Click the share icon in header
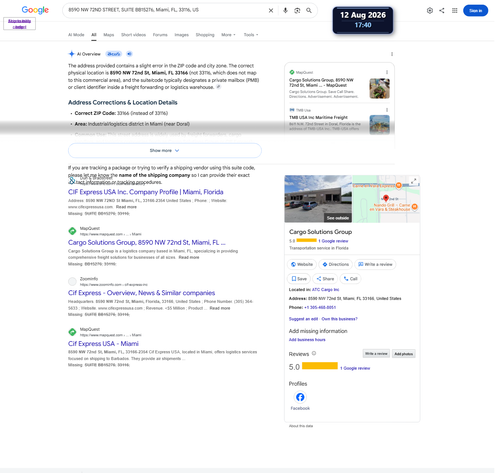500x473 pixels. (442, 11)
